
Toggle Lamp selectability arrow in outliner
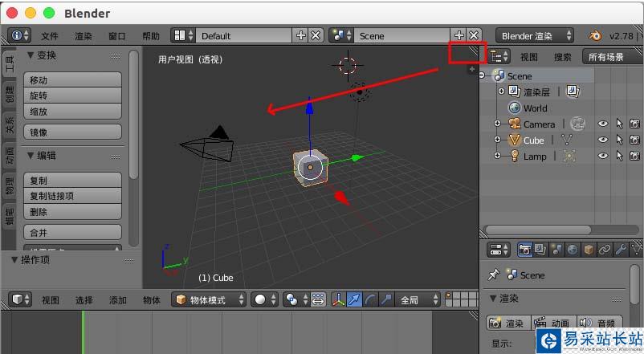619,156
